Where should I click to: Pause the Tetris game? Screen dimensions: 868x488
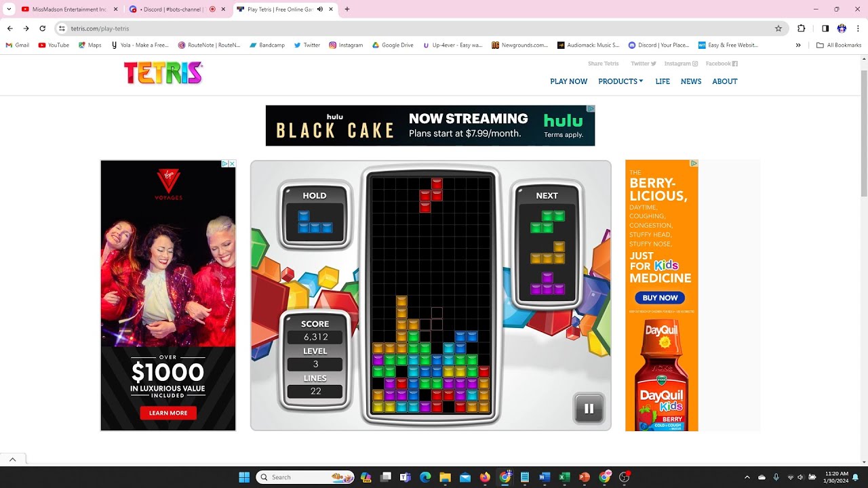point(589,409)
